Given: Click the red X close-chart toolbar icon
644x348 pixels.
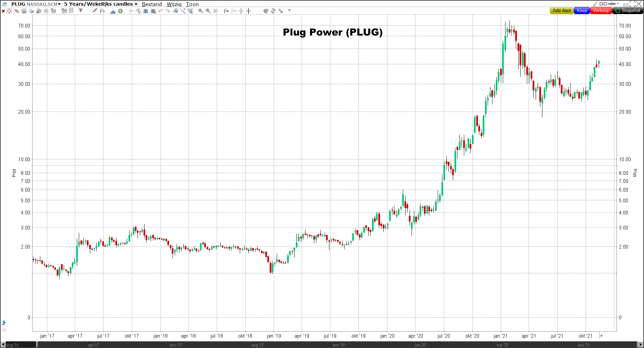Looking at the screenshot, I should tap(3, 11).
